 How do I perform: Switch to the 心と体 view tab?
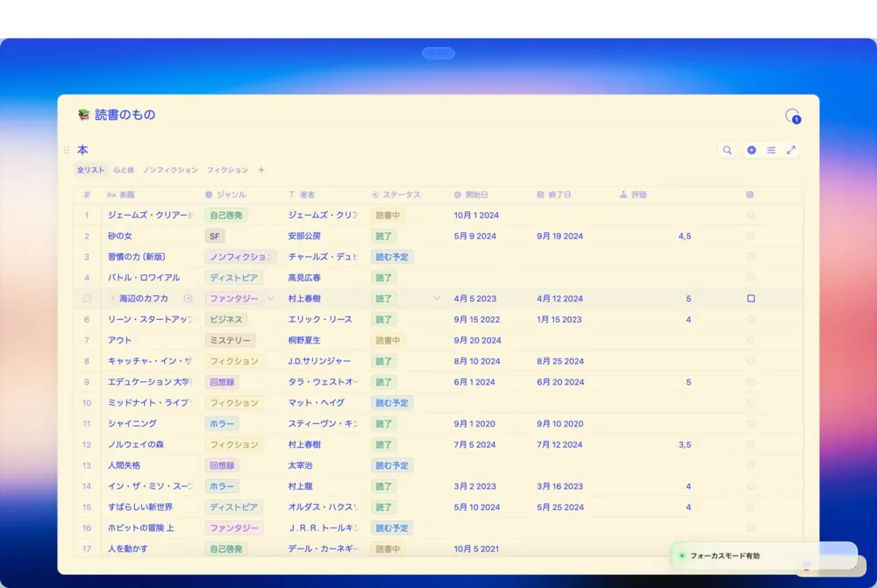point(124,170)
